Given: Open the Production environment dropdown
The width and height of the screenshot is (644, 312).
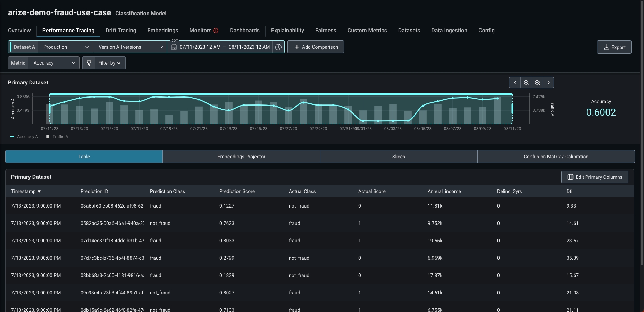Looking at the screenshot, I should click(66, 47).
